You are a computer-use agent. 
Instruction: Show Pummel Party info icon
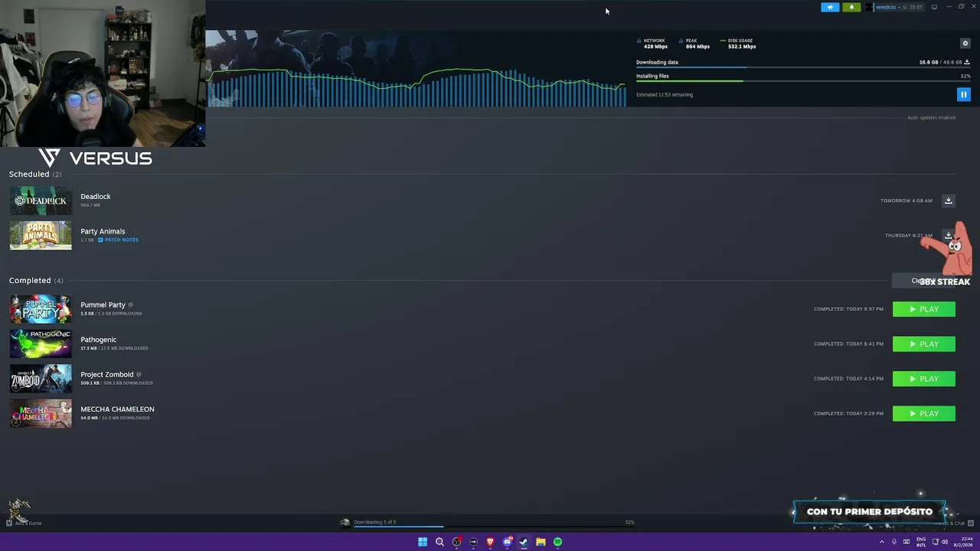[x=131, y=305]
